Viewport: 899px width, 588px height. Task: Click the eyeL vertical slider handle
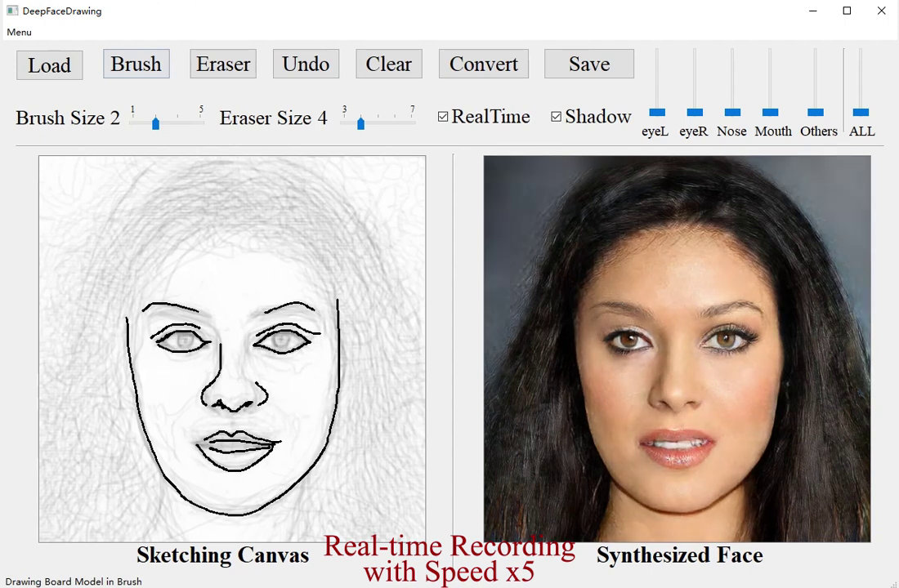click(x=657, y=112)
